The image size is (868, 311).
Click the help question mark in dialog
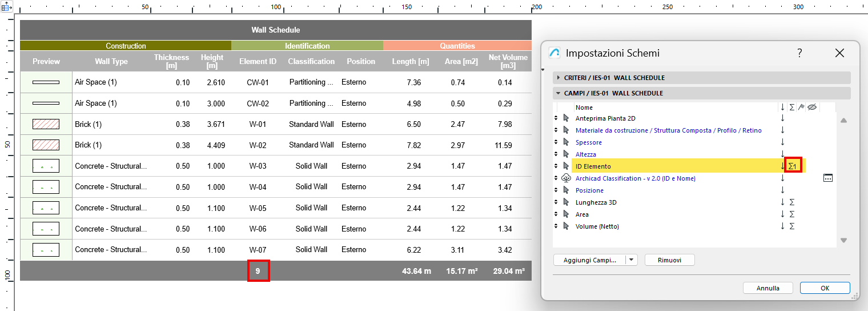point(799,53)
